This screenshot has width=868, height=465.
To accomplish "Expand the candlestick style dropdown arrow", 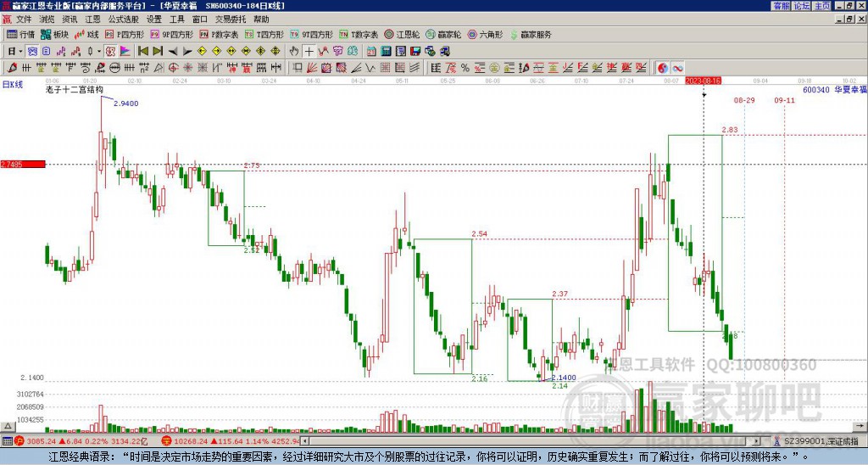I will pyautogui.click(x=99, y=52).
